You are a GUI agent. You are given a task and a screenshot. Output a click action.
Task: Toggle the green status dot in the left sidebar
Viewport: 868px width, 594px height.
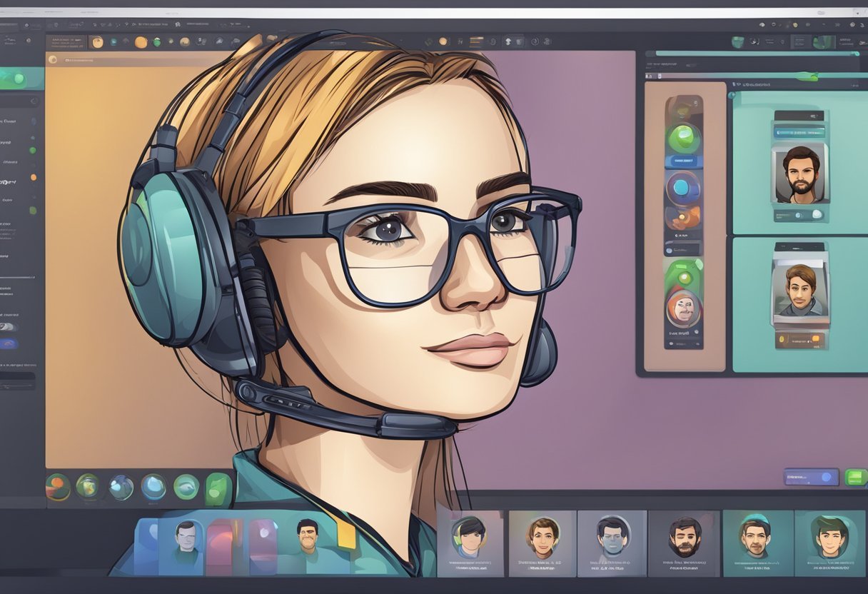34,149
